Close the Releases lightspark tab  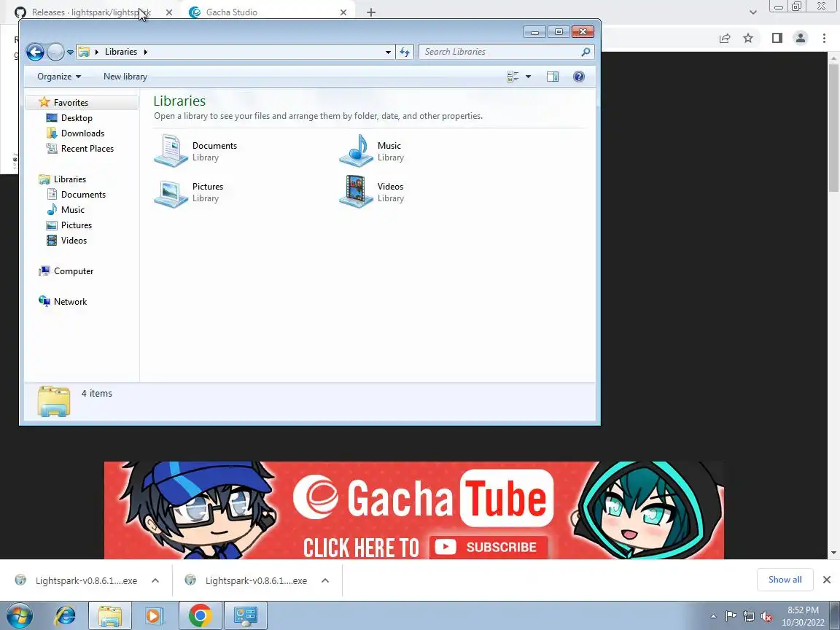(168, 12)
